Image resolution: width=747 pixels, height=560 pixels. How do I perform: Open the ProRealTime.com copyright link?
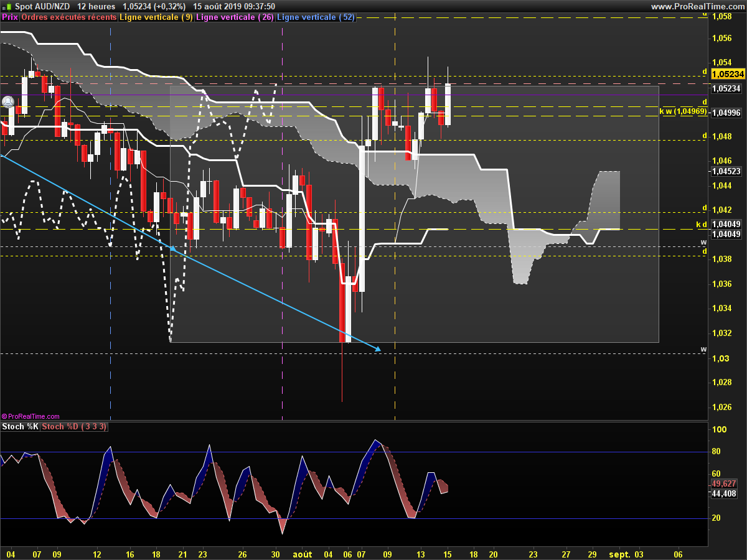click(x=31, y=416)
